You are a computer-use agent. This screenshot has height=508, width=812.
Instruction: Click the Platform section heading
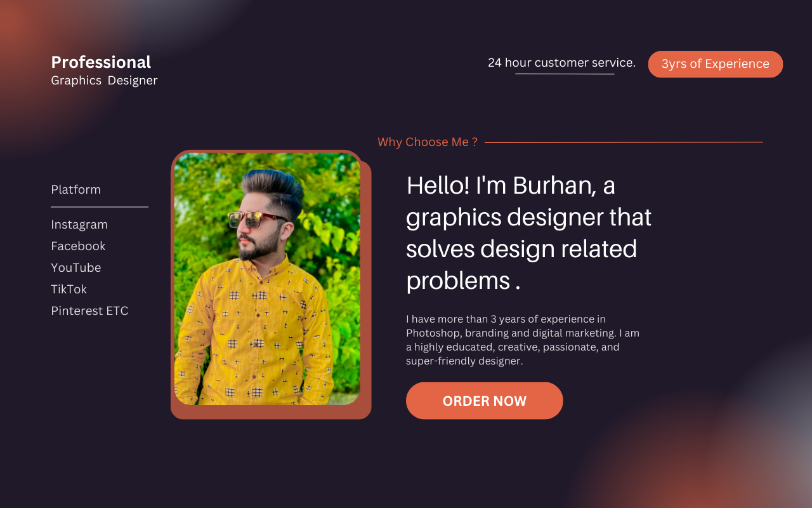(75, 190)
